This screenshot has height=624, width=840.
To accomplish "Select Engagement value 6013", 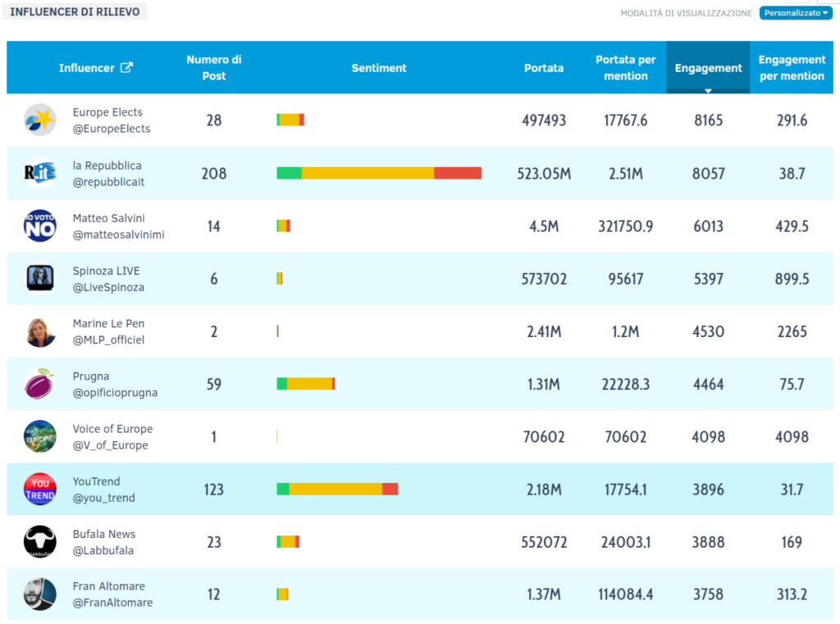I will (x=708, y=226).
